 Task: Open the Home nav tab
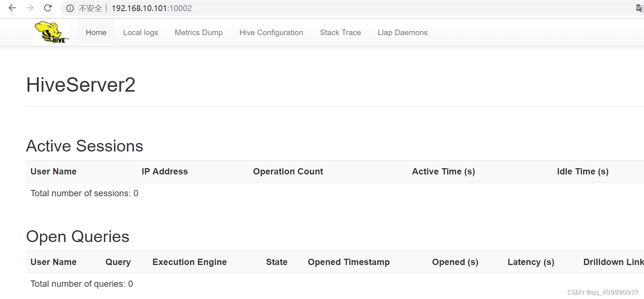pos(96,33)
